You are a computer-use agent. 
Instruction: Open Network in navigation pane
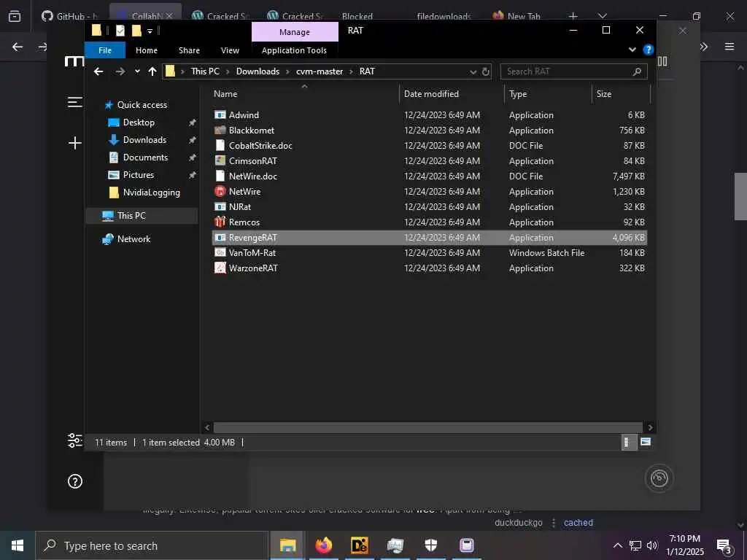[x=133, y=239]
